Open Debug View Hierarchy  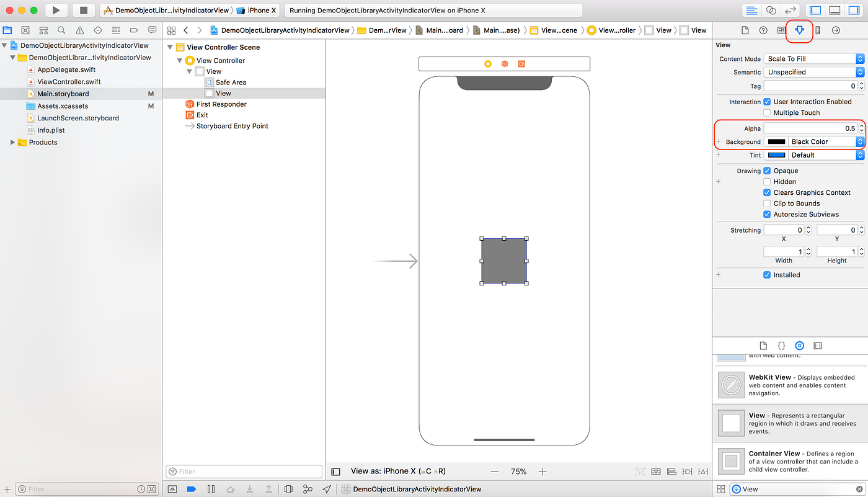(x=288, y=489)
